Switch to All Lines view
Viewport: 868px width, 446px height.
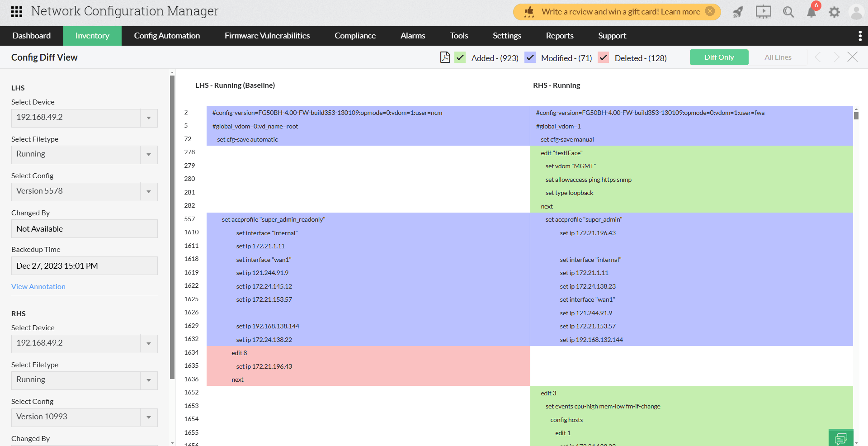click(x=778, y=57)
